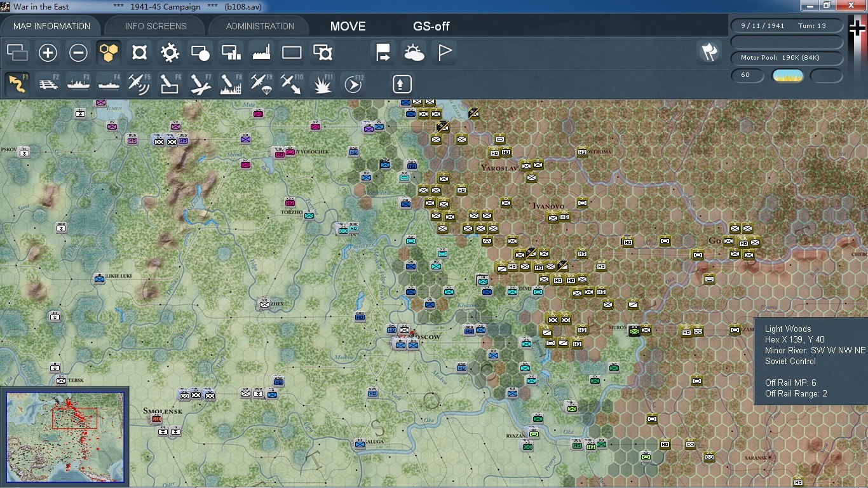Click the Light Woods terrain text
The width and height of the screenshot is (868, 488).
tap(788, 329)
